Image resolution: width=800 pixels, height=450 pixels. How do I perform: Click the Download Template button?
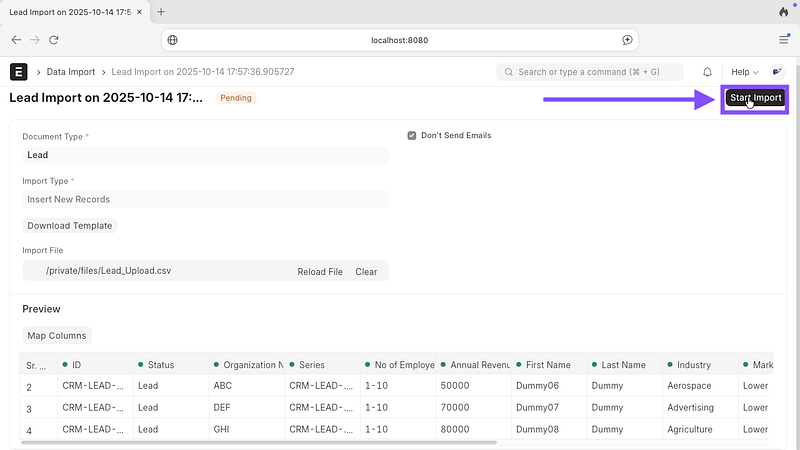(70, 226)
